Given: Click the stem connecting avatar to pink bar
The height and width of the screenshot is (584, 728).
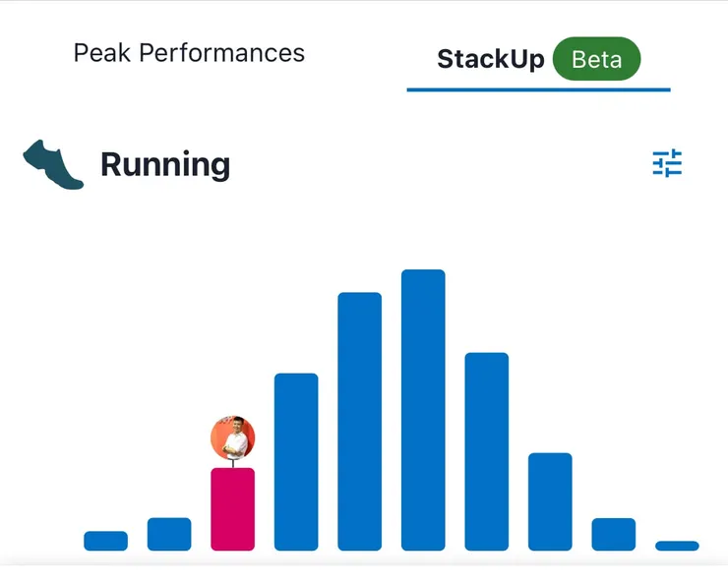Looking at the screenshot, I should point(233,463).
